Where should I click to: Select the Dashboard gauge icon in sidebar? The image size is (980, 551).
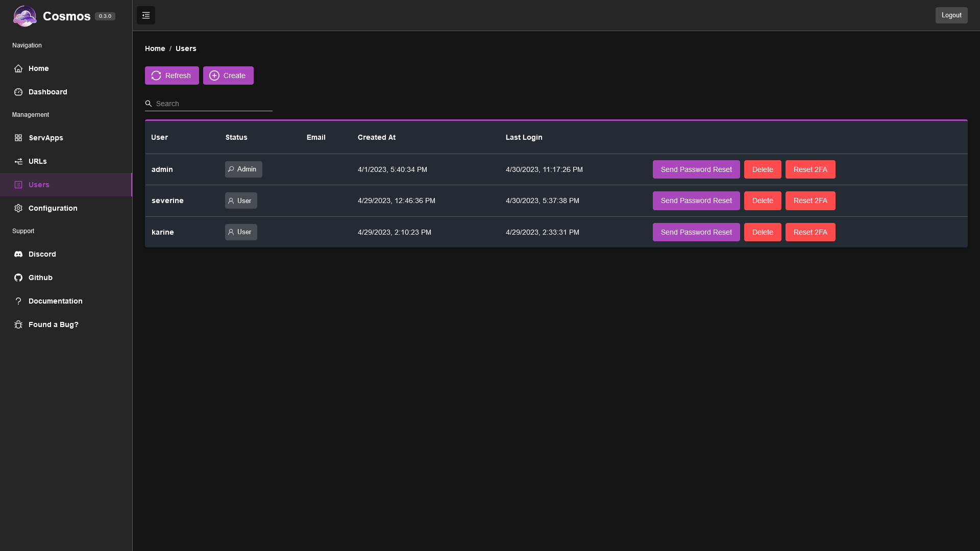pos(18,92)
